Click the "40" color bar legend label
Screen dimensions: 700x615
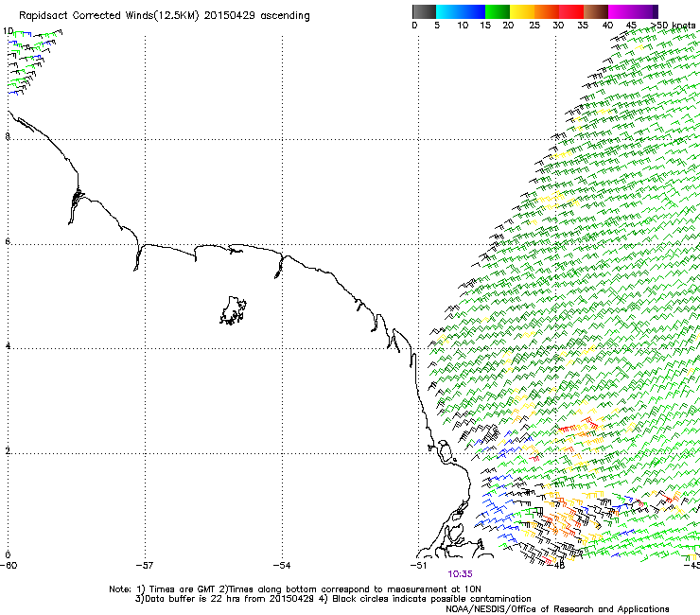pyautogui.click(x=607, y=26)
